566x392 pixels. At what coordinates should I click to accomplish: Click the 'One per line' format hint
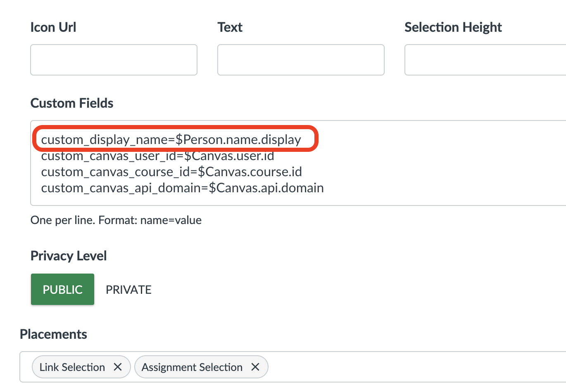116,220
